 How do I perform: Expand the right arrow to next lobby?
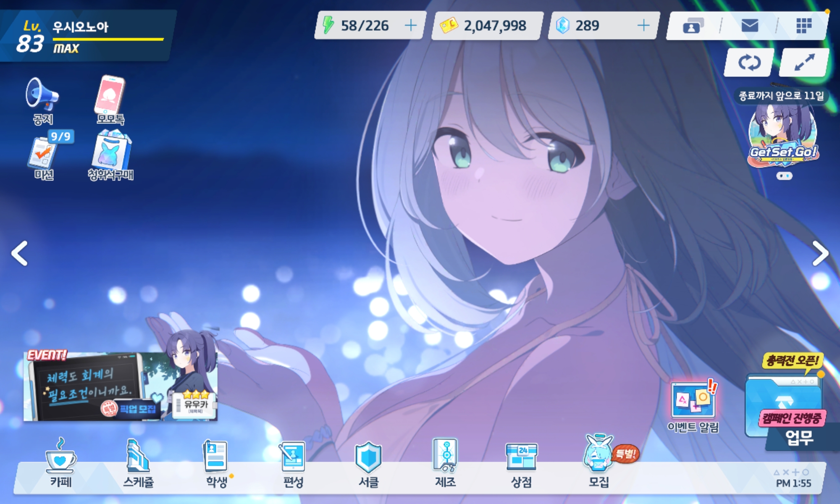pos(819,253)
